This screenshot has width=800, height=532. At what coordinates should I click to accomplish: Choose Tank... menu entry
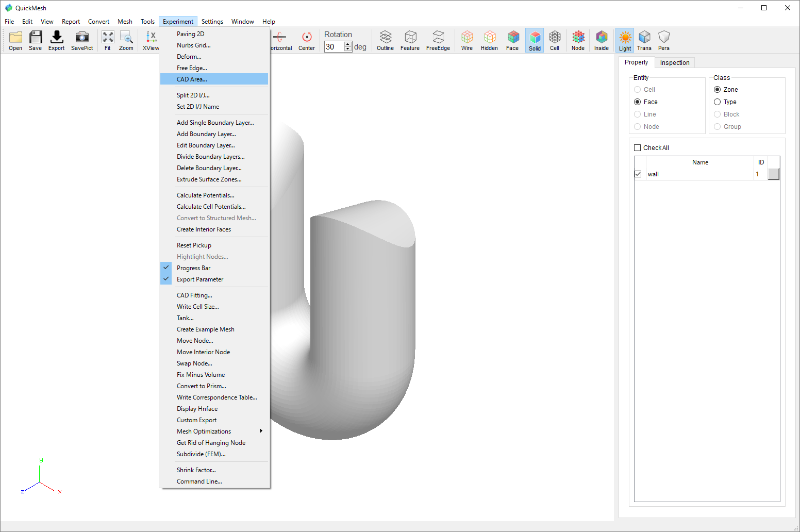click(x=214, y=318)
